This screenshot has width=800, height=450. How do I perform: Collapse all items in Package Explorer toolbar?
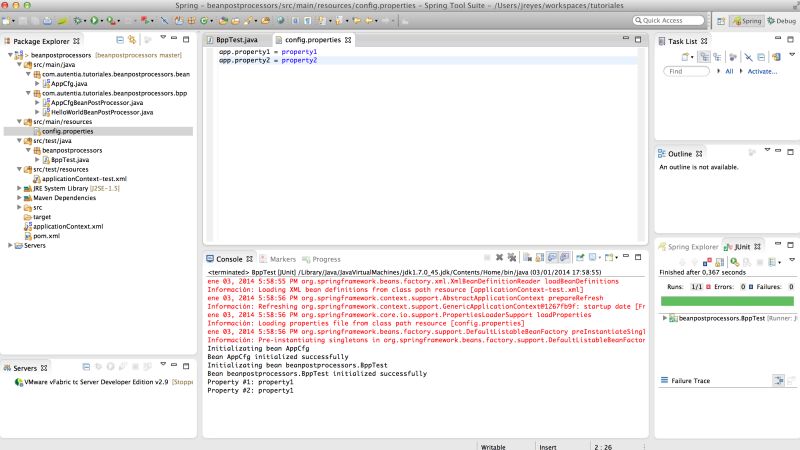point(120,40)
